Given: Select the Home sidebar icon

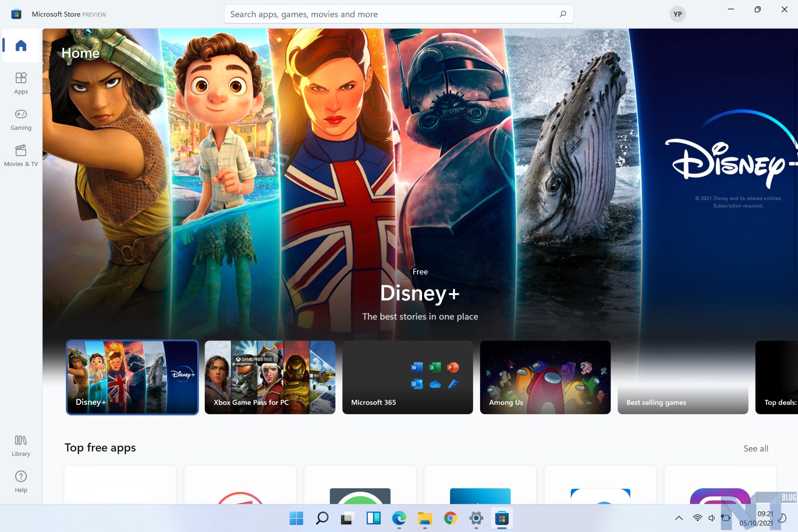Looking at the screenshot, I should [x=21, y=46].
